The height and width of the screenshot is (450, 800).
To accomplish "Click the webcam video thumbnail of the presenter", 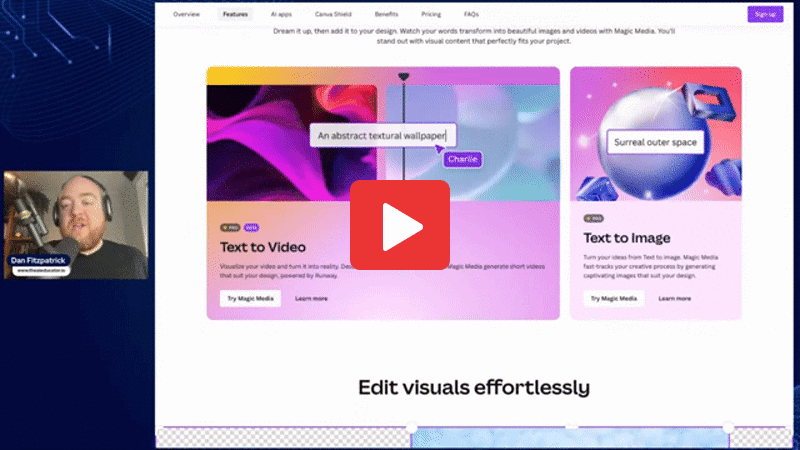I will [76, 225].
